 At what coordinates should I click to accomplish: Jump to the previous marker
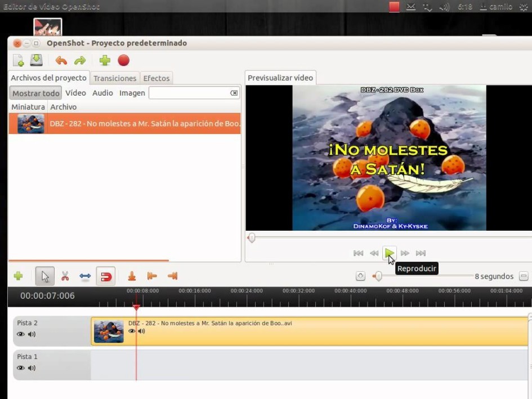click(x=151, y=276)
